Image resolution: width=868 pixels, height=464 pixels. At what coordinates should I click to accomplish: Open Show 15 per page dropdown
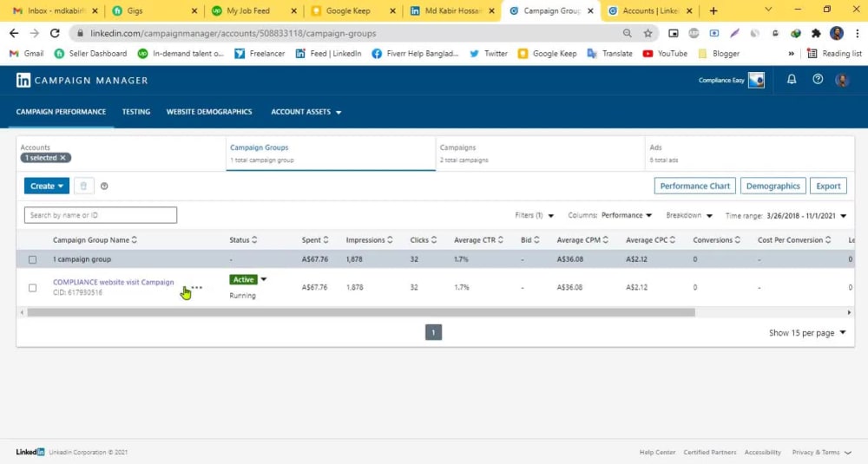tap(807, 333)
